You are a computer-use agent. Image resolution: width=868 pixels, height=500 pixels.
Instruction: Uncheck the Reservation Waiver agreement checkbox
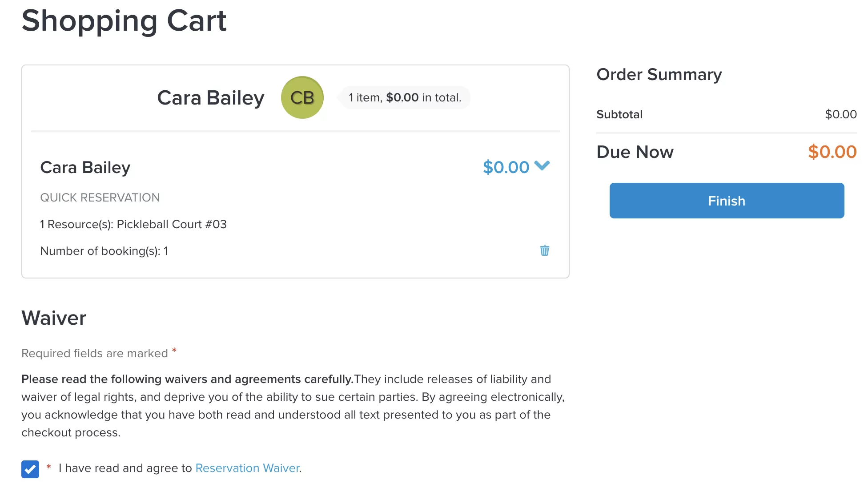(30, 469)
